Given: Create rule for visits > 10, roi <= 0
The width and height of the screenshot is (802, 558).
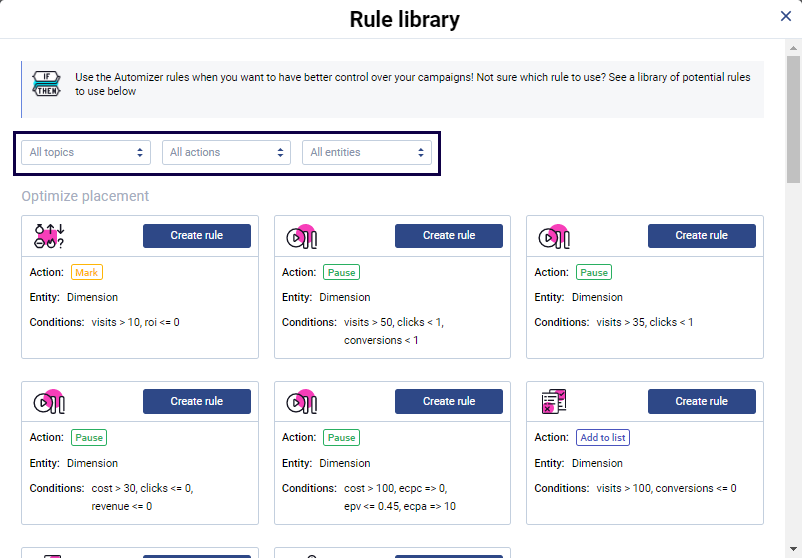Looking at the screenshot, I should pyautogui.click(x=196, y=236).
